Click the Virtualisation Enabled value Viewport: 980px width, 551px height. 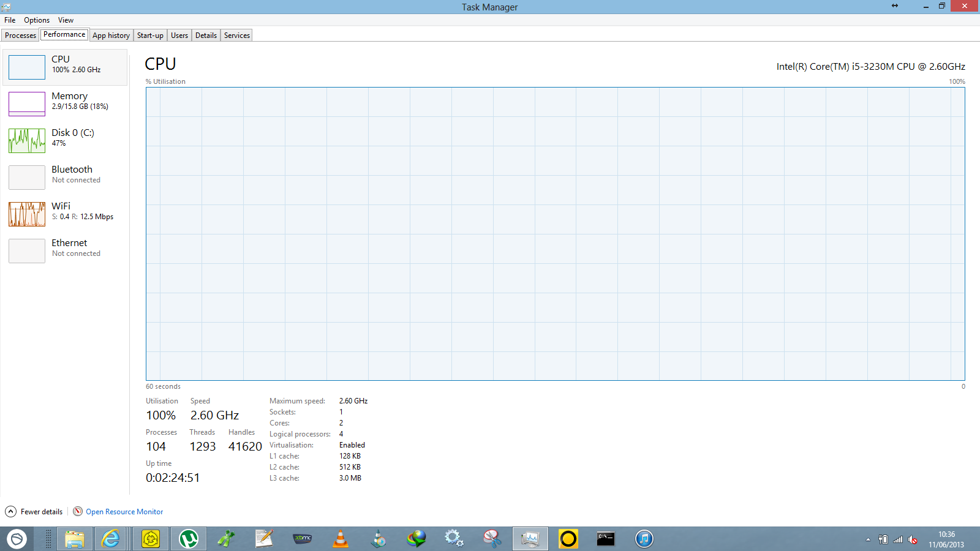click(352, 445)
